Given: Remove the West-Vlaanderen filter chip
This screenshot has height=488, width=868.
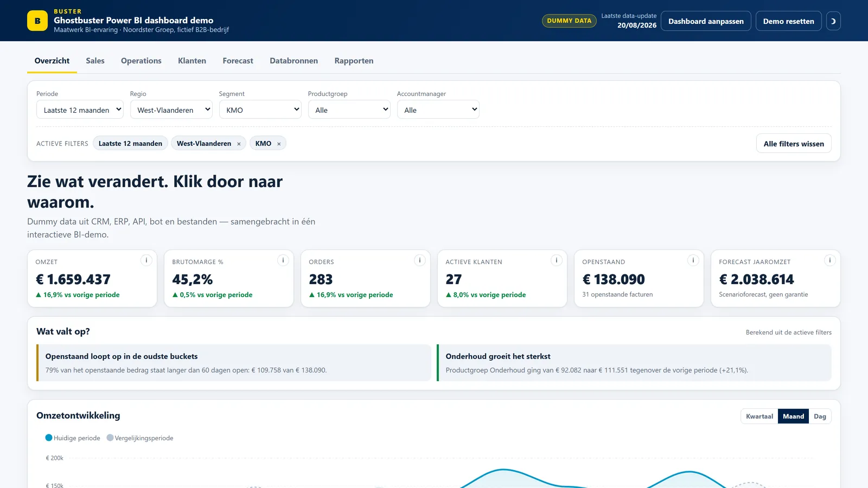Looking at the screenshot, I should [x=239, y=144].
